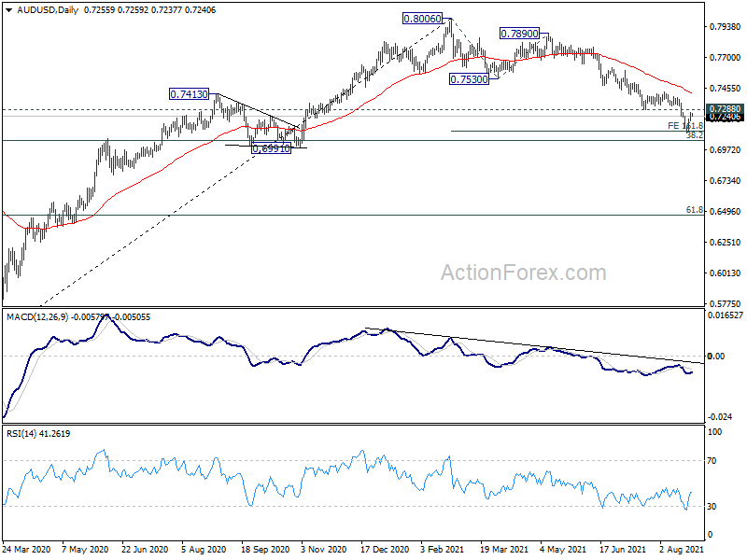The width and height of the screenshot is (747, 560).
Task: Click the 0.72880 price level marker
Action: coord(726,109)
